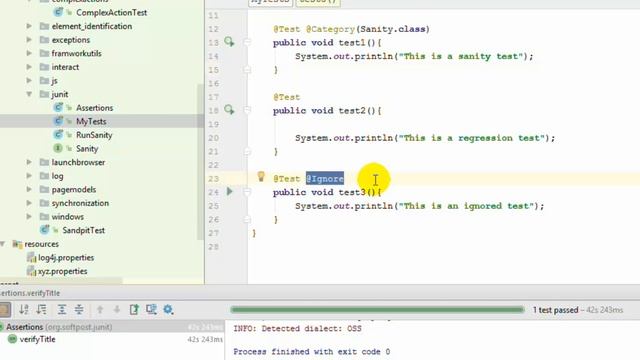This screenshot has width=640, height=360.
Task: Run test1 using its gutter run icon
Action: (x=229, y=42)
